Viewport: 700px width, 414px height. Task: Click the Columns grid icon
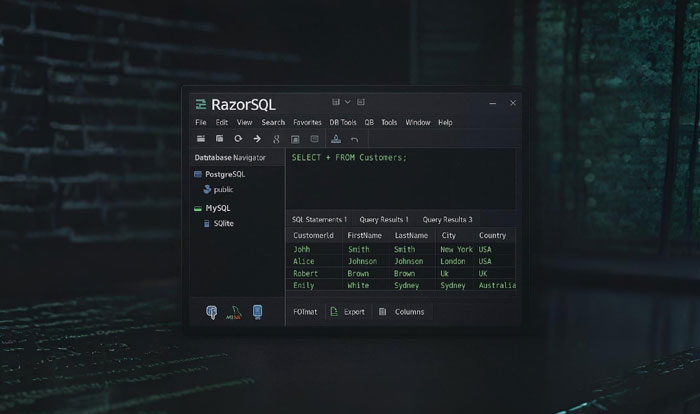[x=383, y=312]
